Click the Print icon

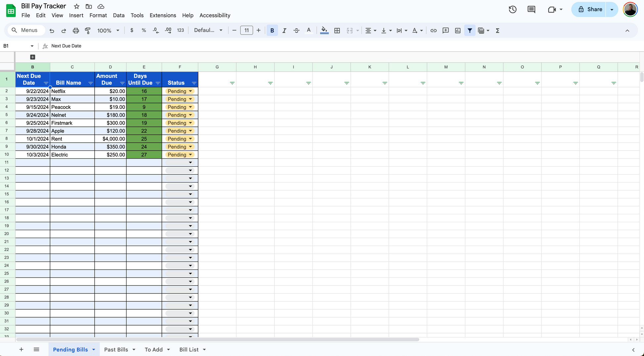(x=76, y=30)
